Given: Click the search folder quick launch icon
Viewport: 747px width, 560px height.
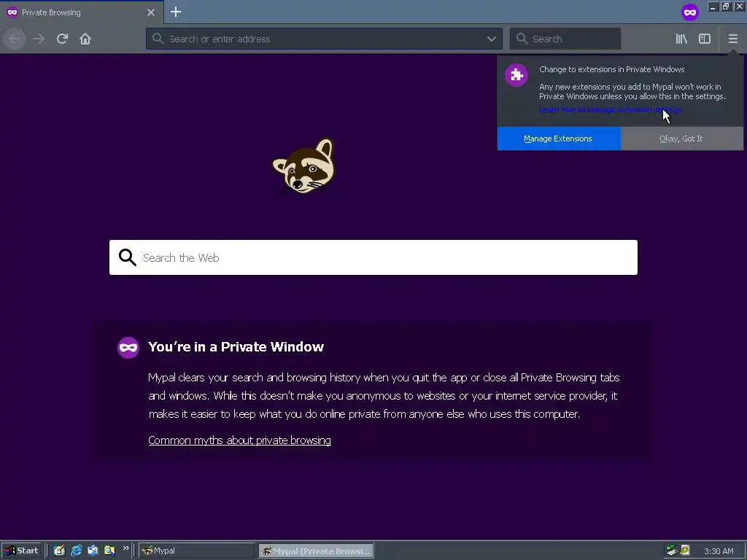Looking at the screenshot, I should pyautogui.click(x=109, y=551).
